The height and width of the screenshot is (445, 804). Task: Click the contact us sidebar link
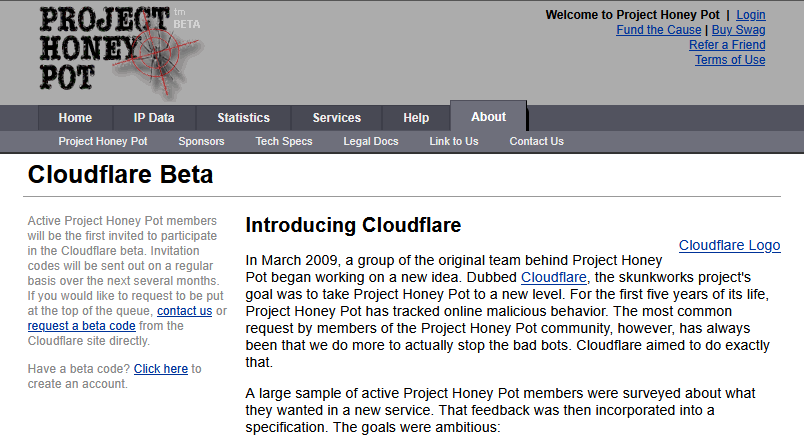pyautogui.click(x=184, y=311)
